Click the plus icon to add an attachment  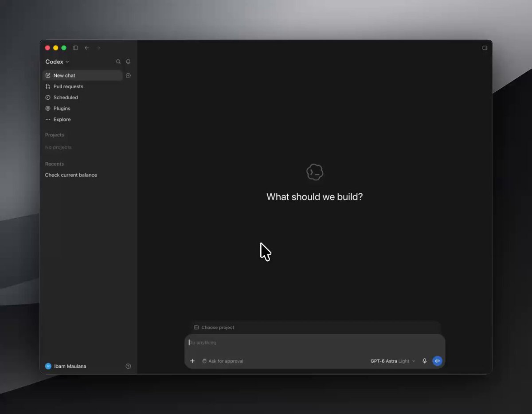tap(192, 361)
